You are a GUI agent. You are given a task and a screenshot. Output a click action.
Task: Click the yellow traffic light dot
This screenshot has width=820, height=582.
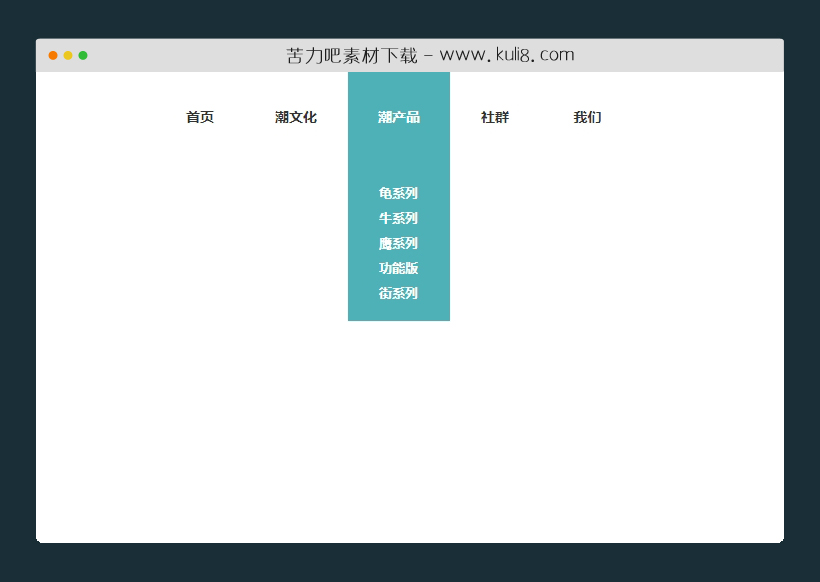(67, 55)
